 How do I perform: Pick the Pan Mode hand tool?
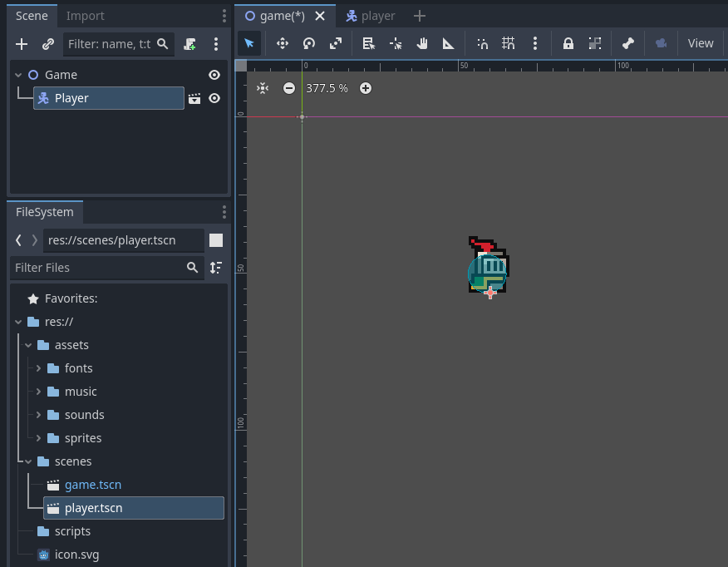click(x=422, y=43)
